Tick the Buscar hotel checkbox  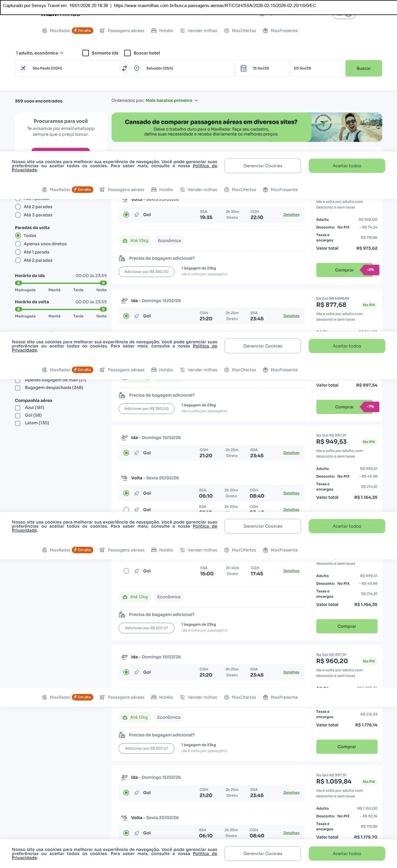point(128,53)
